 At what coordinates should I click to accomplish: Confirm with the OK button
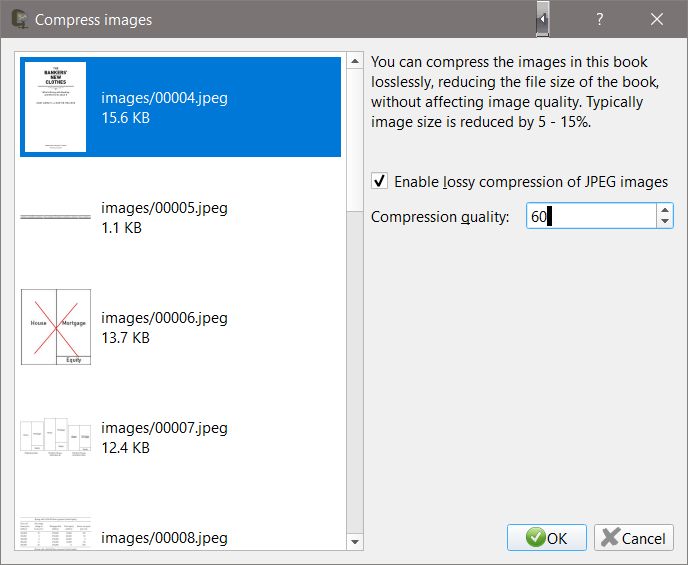pyautogui.click(x=547, y=537)
